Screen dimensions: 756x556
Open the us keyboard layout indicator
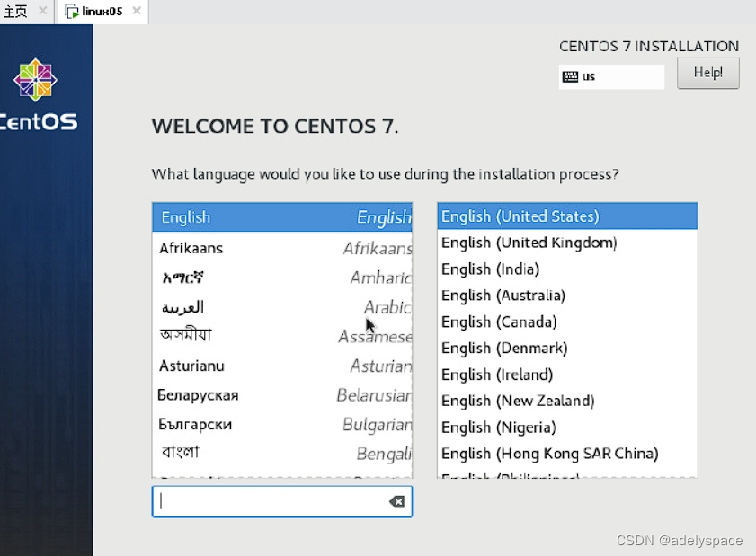[x=611, y=76]
